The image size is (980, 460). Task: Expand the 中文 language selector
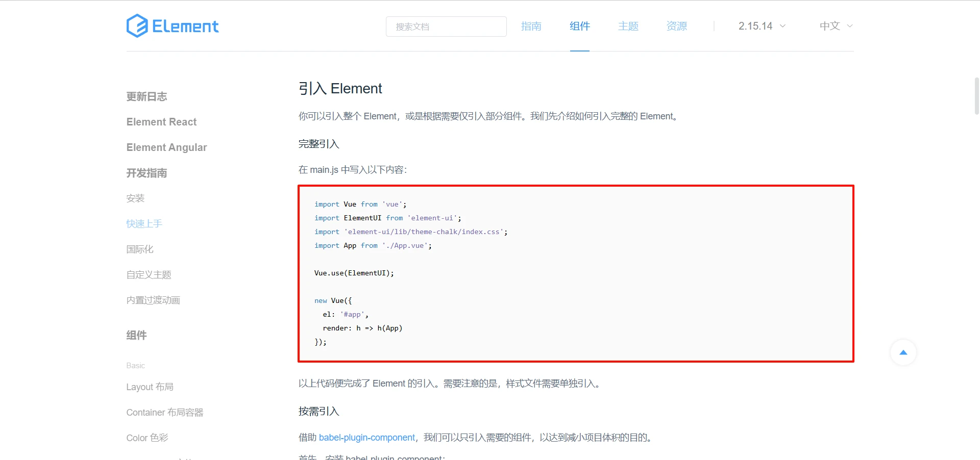point(836,26)
